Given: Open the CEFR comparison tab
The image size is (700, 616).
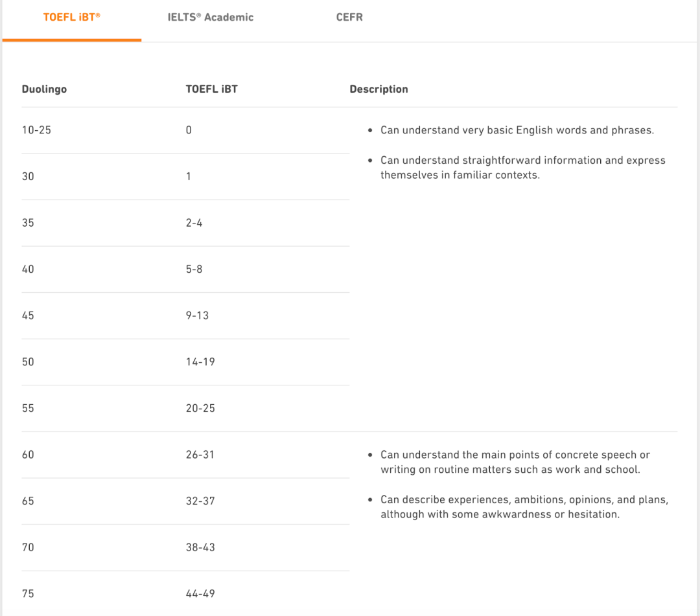Looking at the screenshot, I should tap(349, 17).
